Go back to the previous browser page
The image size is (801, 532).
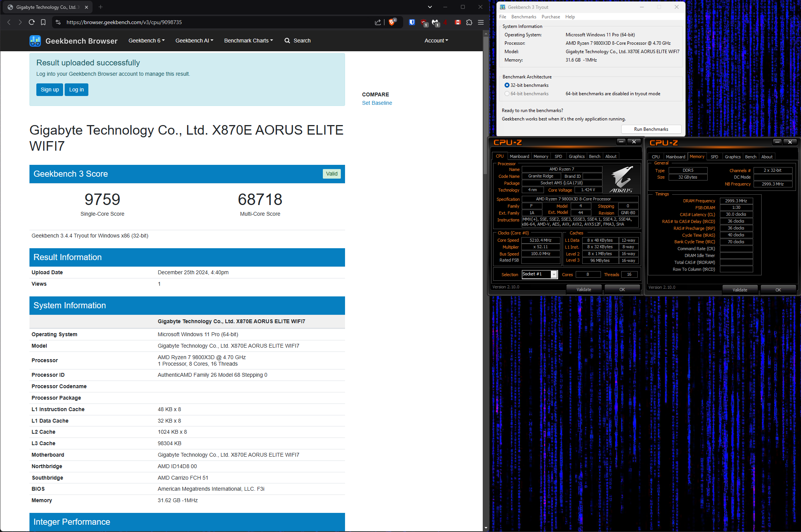coord(9,22)
